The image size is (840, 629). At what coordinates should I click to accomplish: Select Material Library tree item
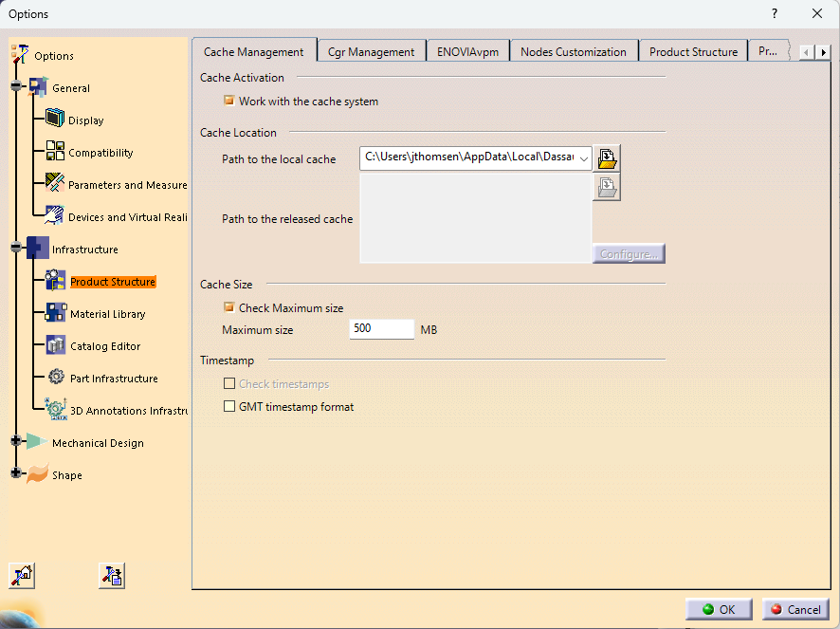point(108,314)
